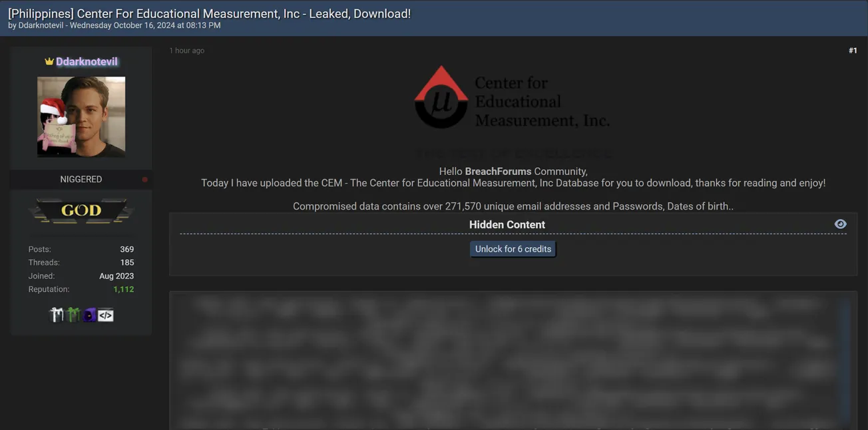Click the threads count 185

126,262
